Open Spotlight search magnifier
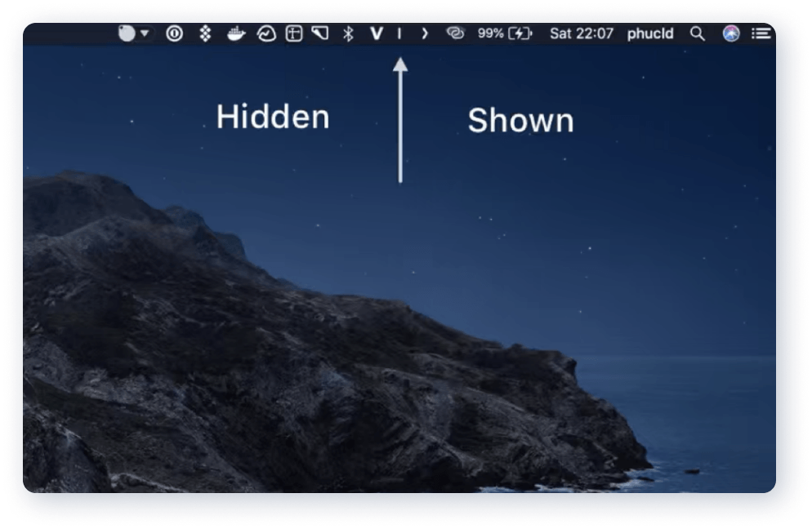 pyautogui.click(x=698, y=33)
